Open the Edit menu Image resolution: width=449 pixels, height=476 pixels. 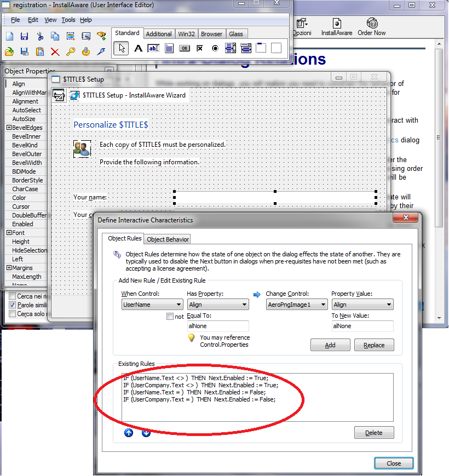point(33,20)
